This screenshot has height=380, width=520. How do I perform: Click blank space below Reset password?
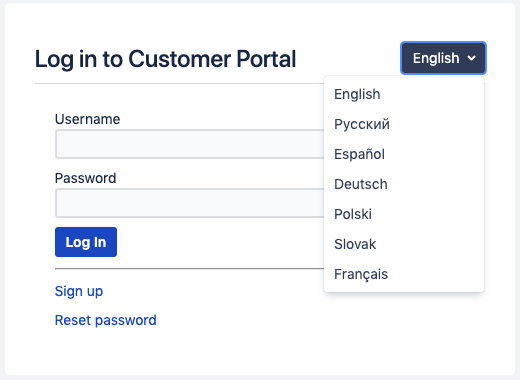[260, 352]
